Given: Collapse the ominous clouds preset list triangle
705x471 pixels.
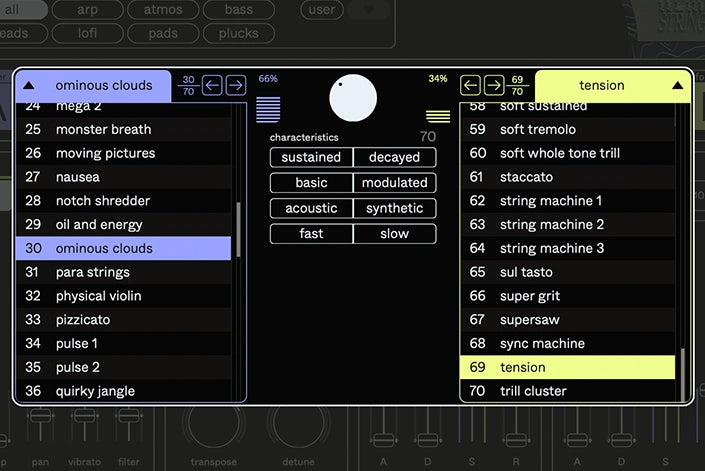Looking at the screenshot, I should (x=28, y=86).
